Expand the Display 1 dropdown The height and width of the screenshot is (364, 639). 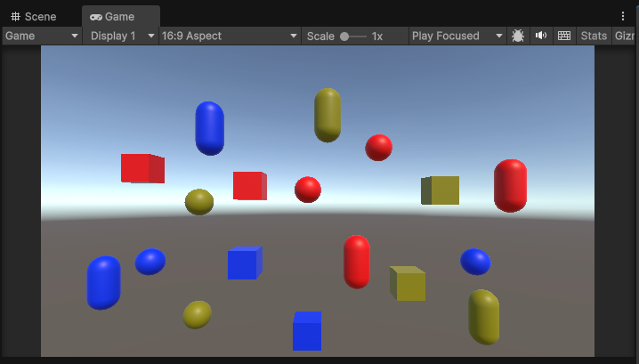pos(122,36)
